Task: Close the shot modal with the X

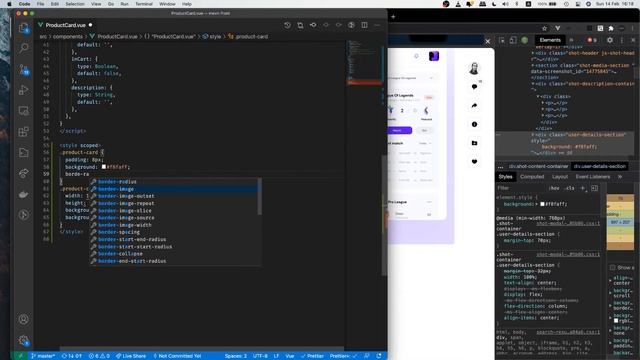Action: coord(487,41)
